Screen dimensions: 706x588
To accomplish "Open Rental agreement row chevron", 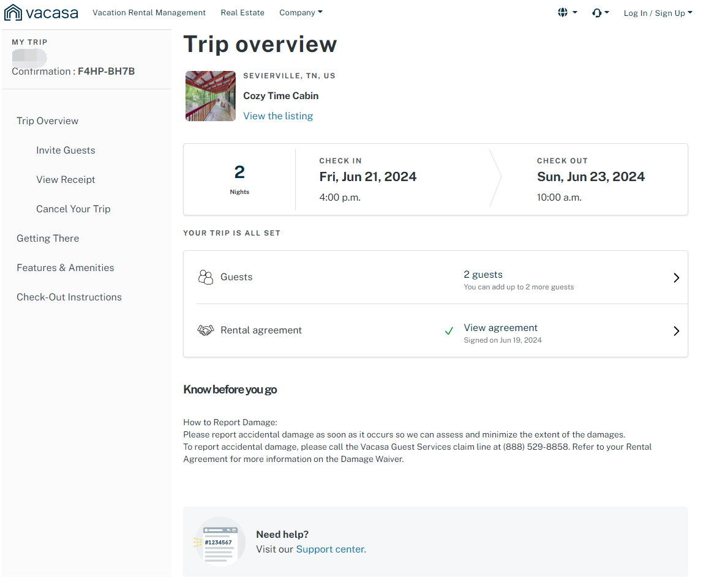I will 676,331.
